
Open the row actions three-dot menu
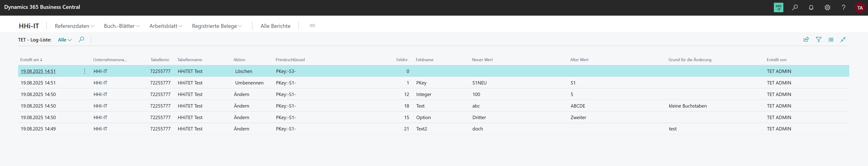[x=85, y=71]
